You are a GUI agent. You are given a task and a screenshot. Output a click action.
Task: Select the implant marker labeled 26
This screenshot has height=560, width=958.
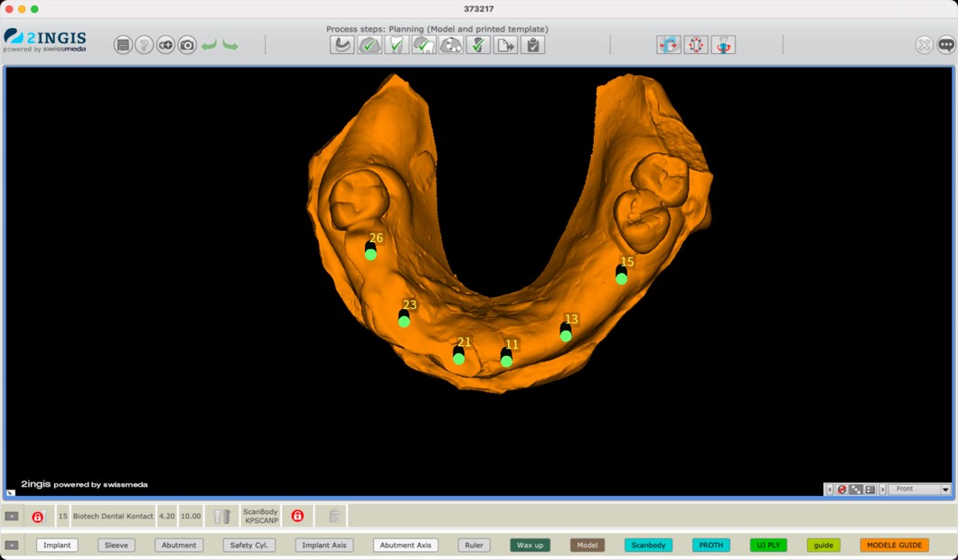371,254
